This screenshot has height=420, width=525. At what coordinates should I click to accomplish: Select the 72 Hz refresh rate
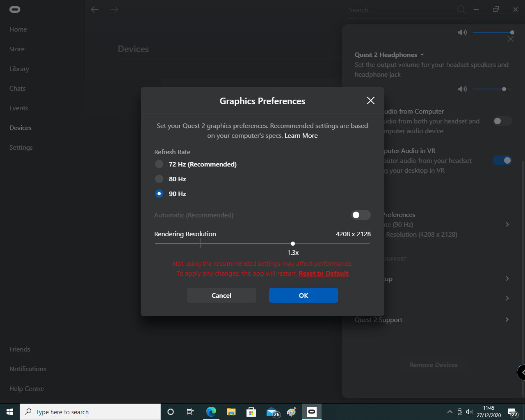pos(159,164)
